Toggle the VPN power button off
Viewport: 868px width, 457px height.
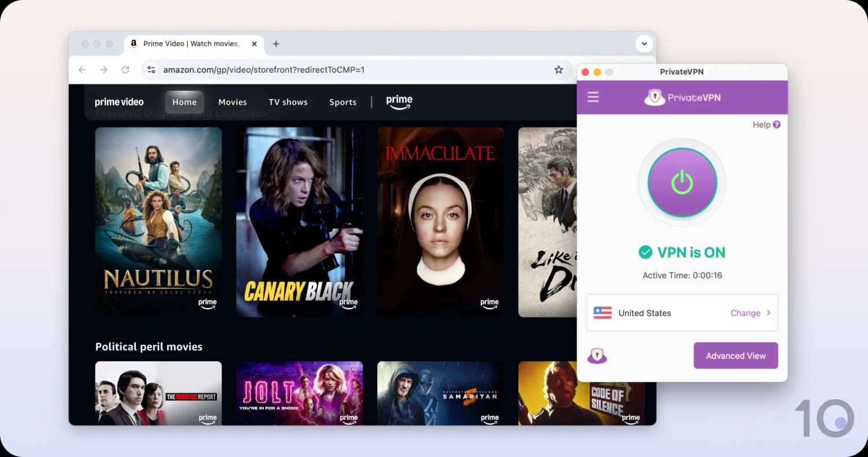(682, 182)
